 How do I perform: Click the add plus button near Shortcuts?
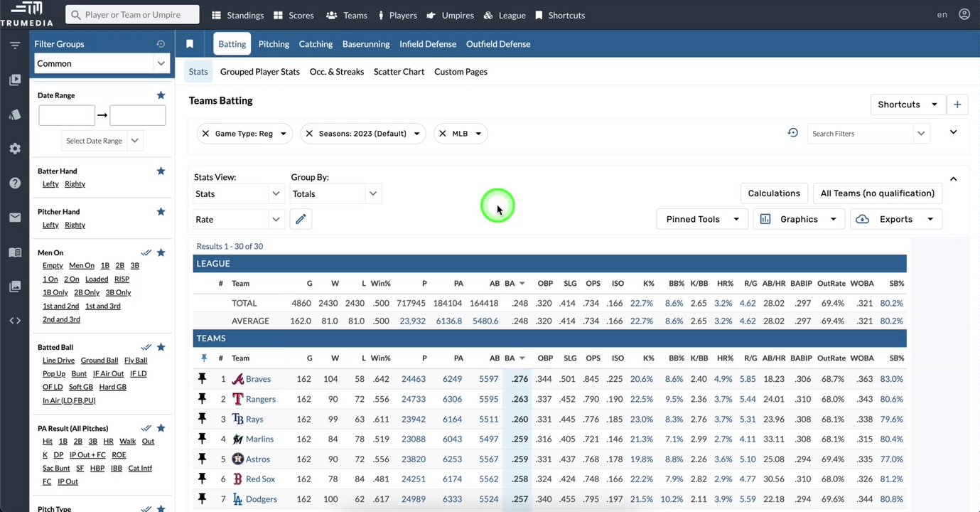coord(957,105)
